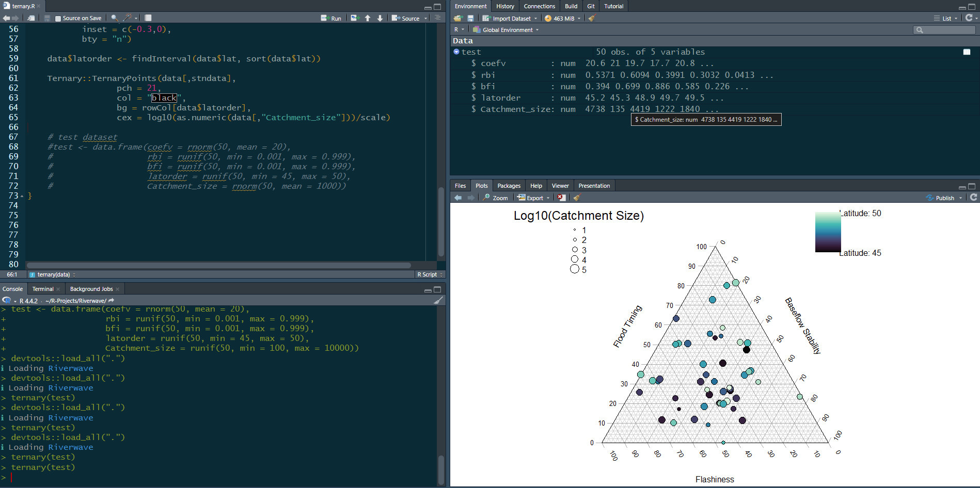
Task: Source the ternary.R script
Action: pyautogui.click(x=405, y=18)
